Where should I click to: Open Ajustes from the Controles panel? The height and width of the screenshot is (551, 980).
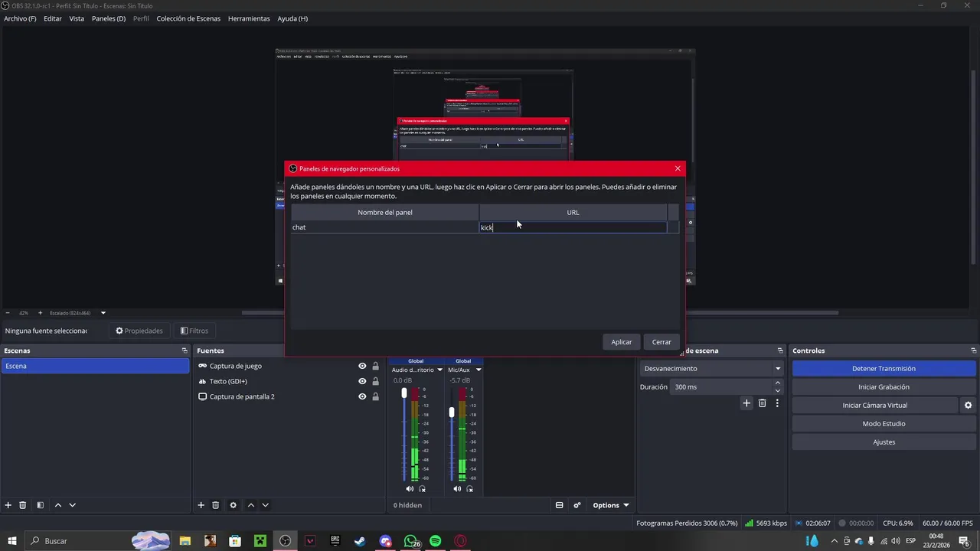[x=884, y=442]
